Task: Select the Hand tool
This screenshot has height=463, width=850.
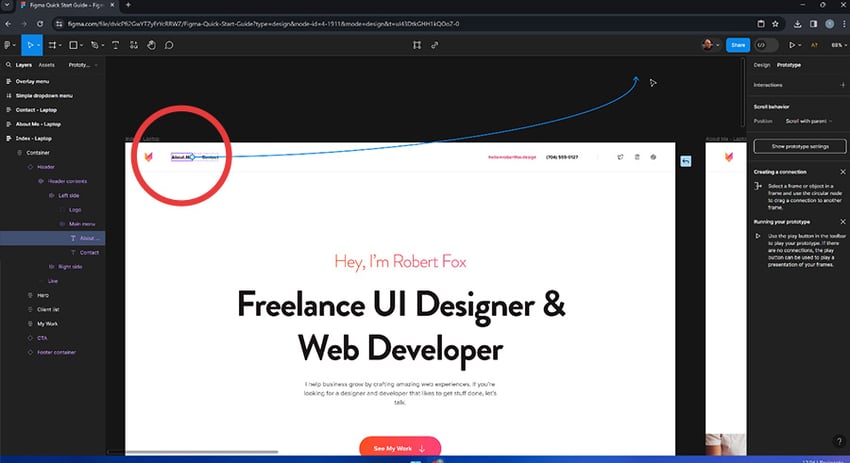Action: click(x=151, y=45)
